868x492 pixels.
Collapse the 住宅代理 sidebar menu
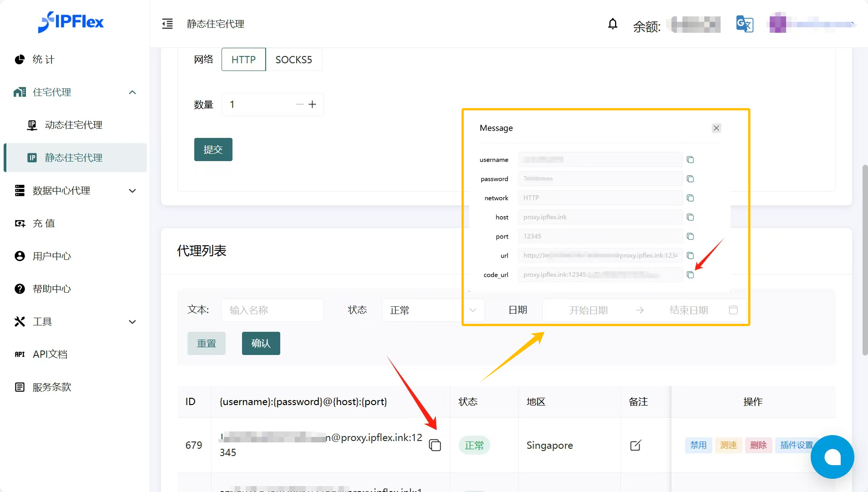coord(132,92)
